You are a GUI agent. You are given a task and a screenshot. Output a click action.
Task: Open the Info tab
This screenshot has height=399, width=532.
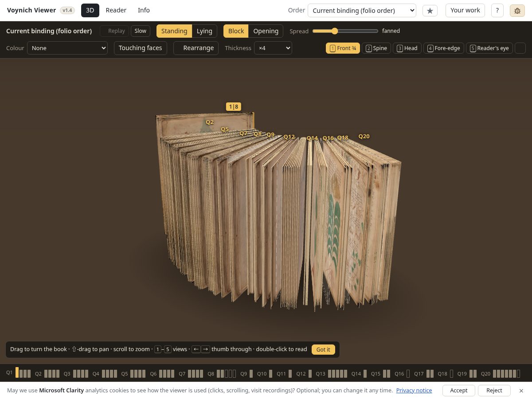(144, 10)
